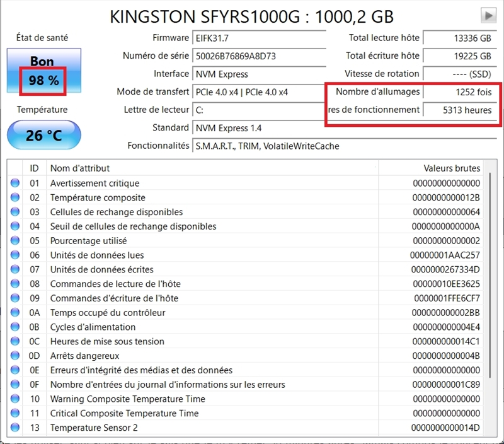The width and height of the screenshot is (504, 444).
Task: Click the serial number field value
Action: [258, 56]
